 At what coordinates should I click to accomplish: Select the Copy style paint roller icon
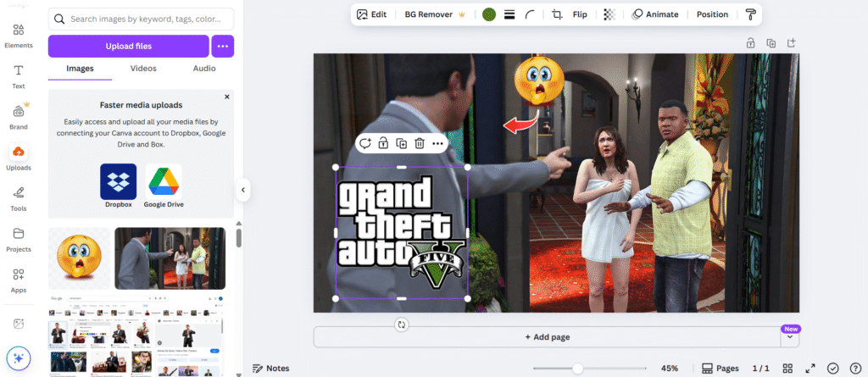pyautogui.click(x=750, y=14)
